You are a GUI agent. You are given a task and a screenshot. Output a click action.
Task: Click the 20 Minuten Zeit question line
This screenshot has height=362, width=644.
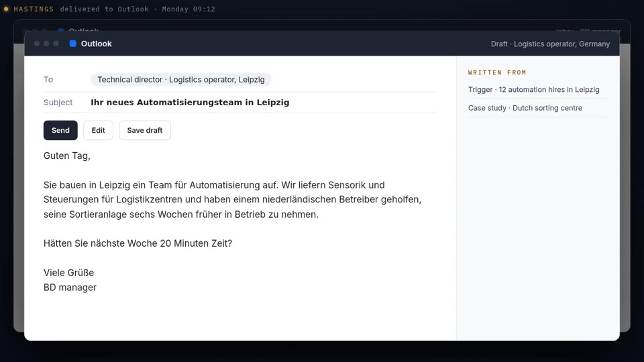coord(138,243)
